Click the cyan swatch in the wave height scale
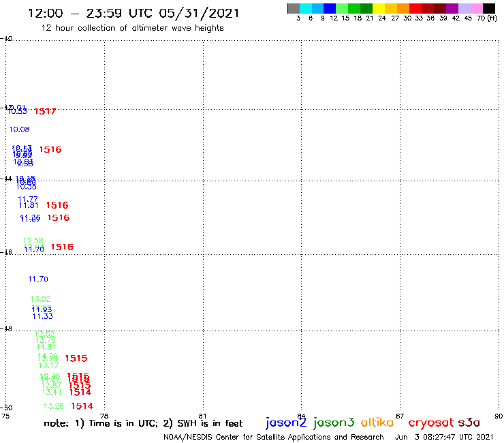This screenshot has height=443, width=504. [306, 8]
